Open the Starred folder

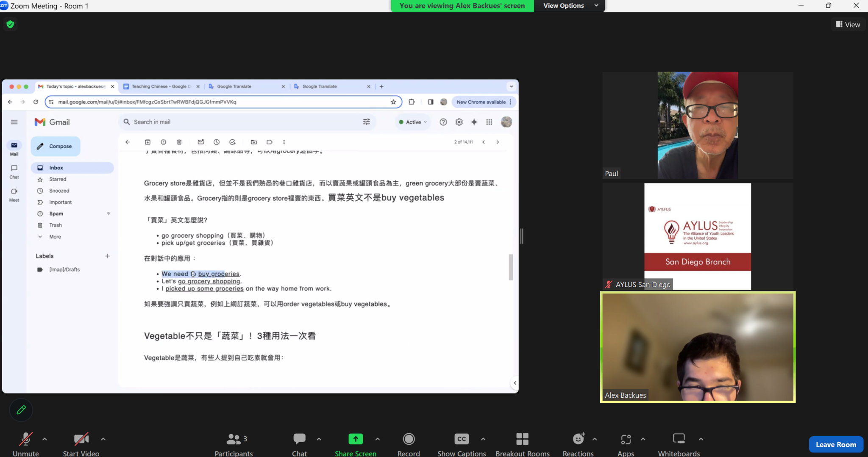click(x=72, y=179)
